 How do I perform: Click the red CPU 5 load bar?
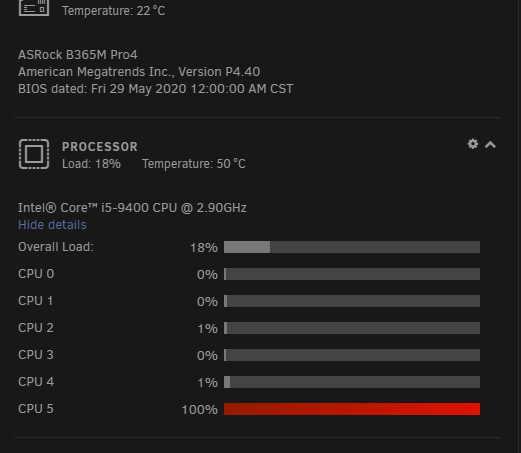click(352, 409)
